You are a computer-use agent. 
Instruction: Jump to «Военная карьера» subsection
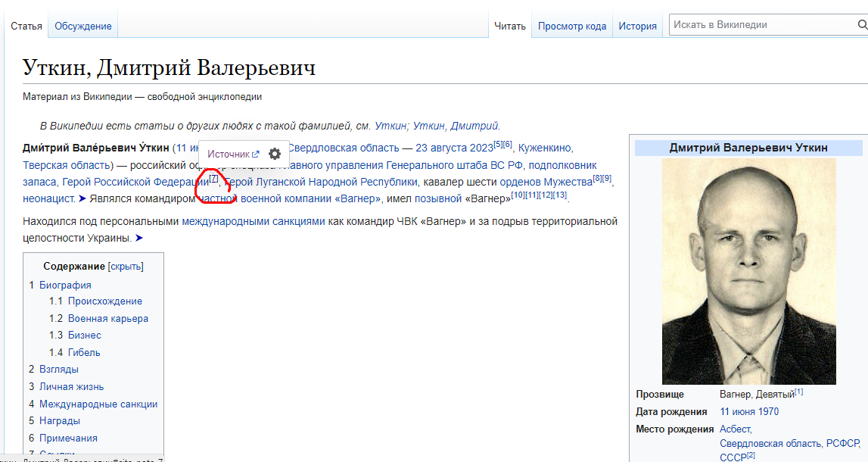pyautogui.click(x=108, y=319)
